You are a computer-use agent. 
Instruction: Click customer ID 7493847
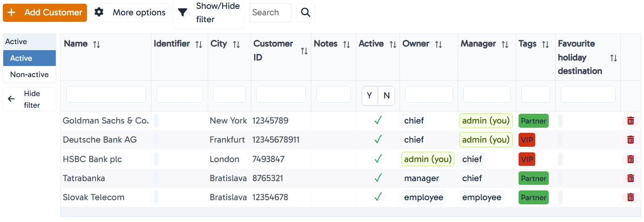click(269, 159)
